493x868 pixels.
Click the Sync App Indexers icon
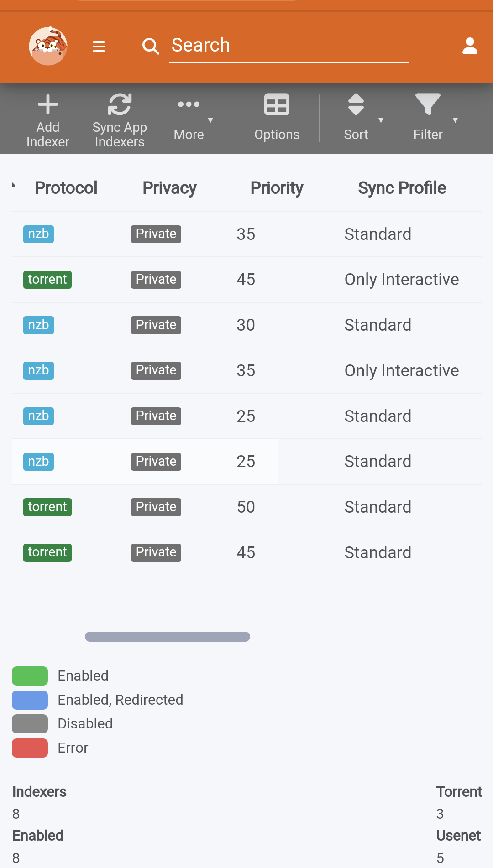pos(119,104)
